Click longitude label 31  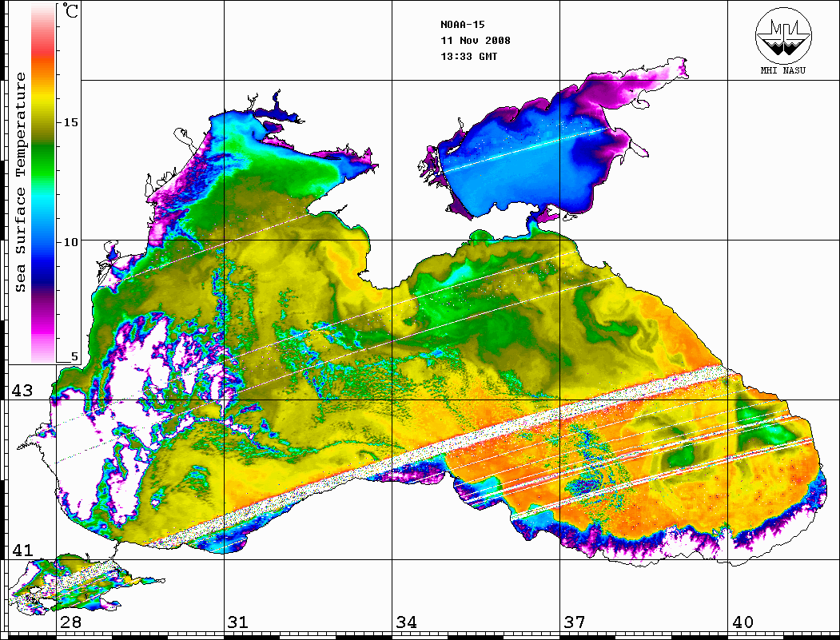tap(238, 622)
